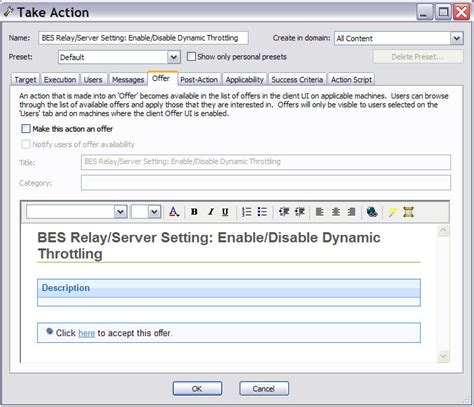Click the 'here' link to accept offer
This screenshot has width=474, height=407.
[x=87, y=333]
